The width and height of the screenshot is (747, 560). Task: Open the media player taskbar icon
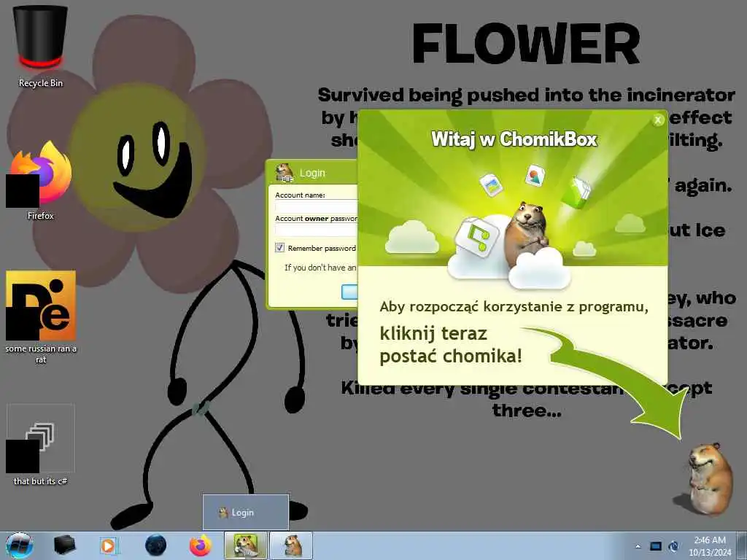109,545
